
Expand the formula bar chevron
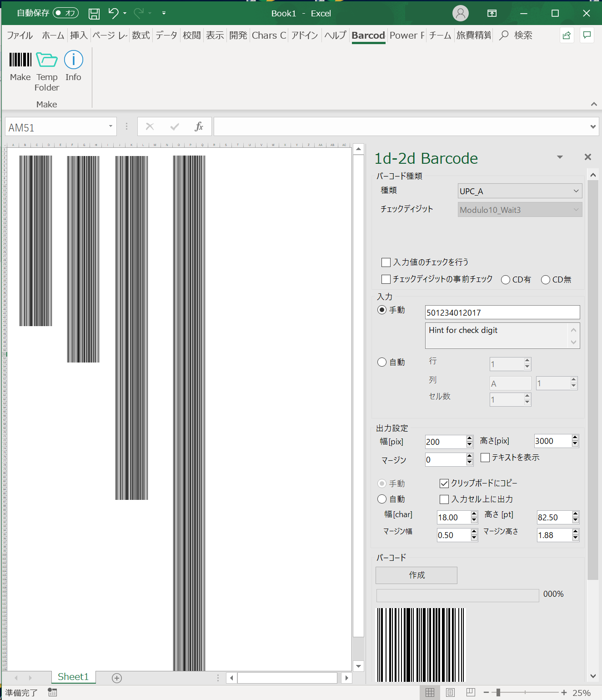(593, 126)
